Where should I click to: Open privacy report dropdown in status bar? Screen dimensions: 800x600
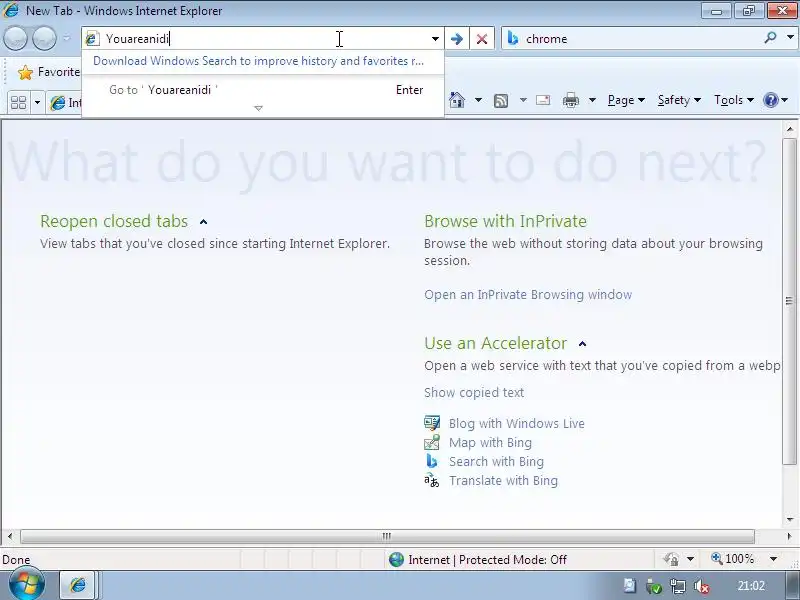(x=690, y=559)
